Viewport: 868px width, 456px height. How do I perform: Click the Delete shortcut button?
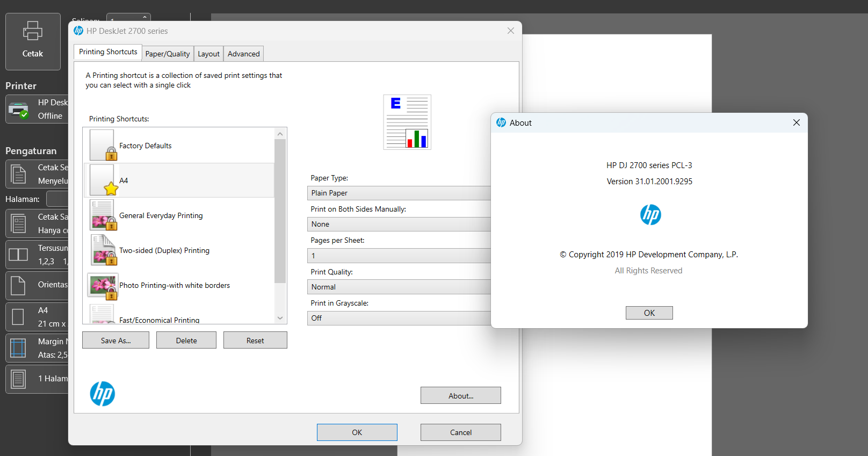pyautogui.click(x=186, y=340)
